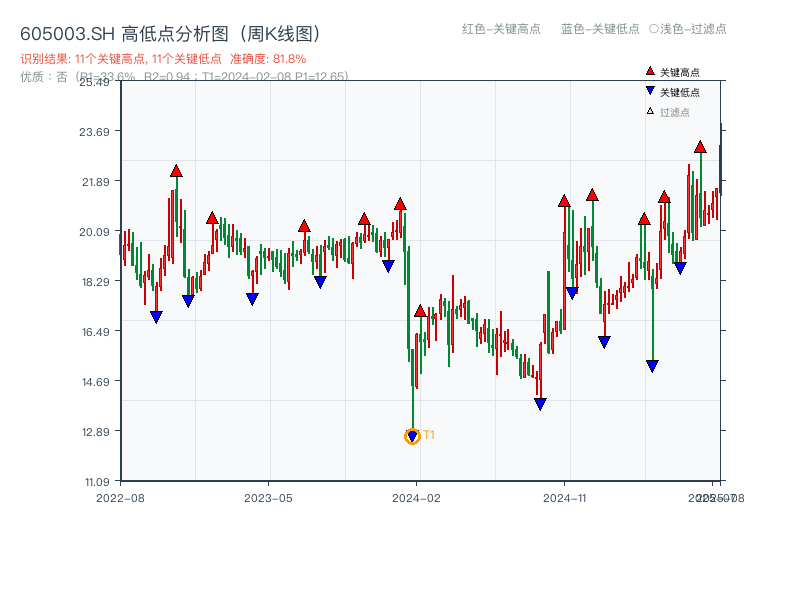Click the 准确度: 81.8% text
Viewport: 800px width, 600px height.
(268, 59)
